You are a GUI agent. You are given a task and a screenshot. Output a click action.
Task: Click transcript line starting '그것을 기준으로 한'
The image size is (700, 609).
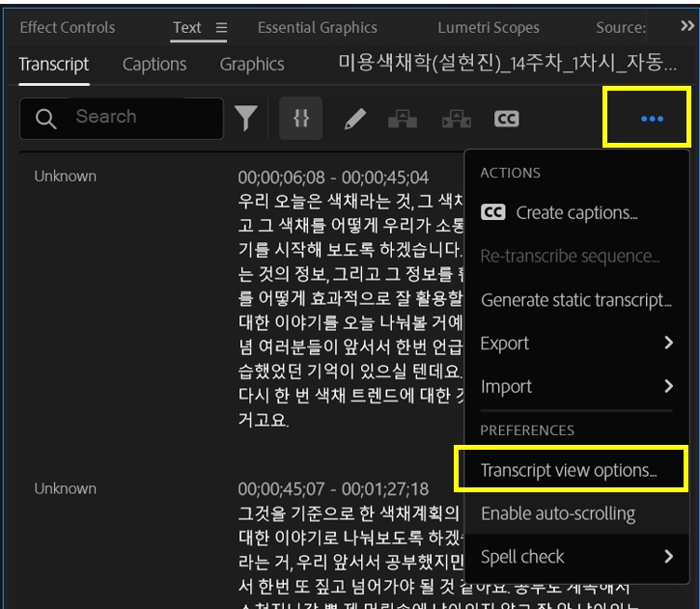tap(350, 513)
